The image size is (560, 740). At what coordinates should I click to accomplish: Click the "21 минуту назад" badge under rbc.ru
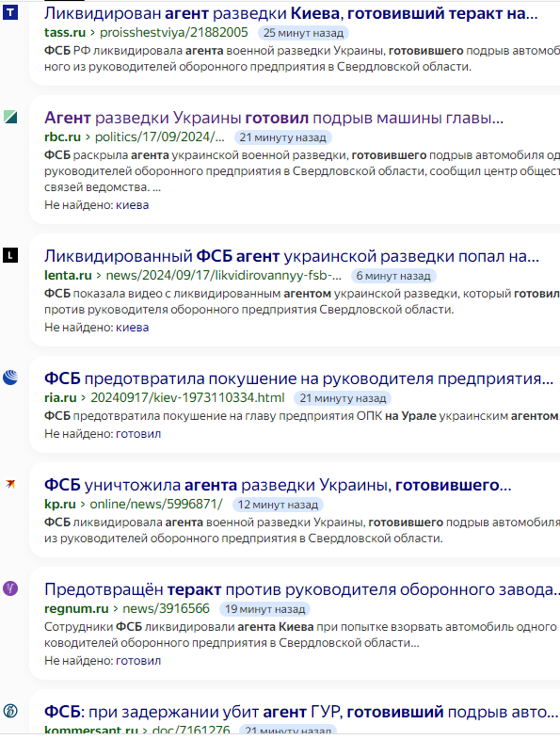(283, 137)
